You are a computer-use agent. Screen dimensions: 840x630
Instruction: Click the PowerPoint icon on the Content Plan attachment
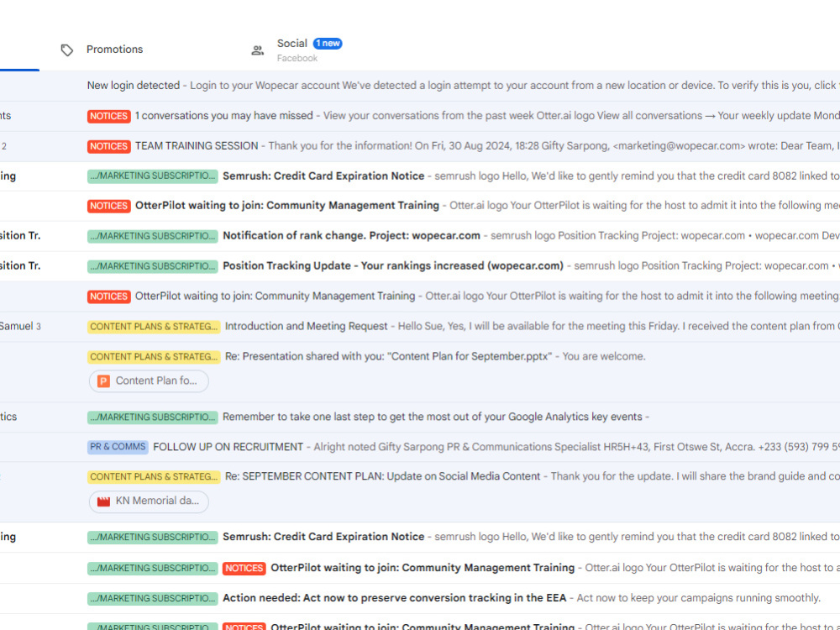pyautogui.click(x=103, y=381)
